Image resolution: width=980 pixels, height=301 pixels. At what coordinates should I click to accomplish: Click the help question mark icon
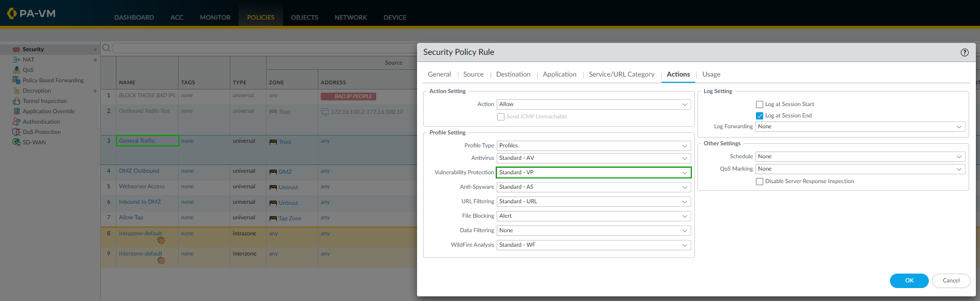click(964, 52)
